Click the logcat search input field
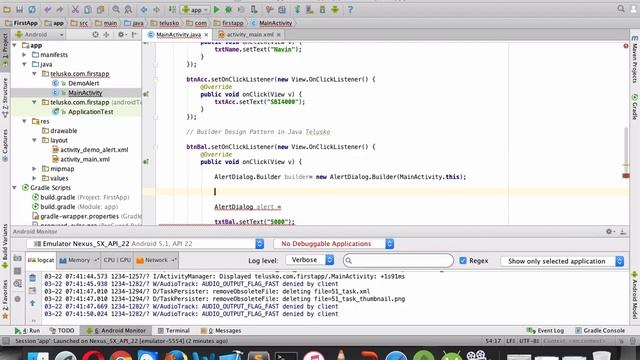Screen dimensions: 640x360 tap(398, 260)
